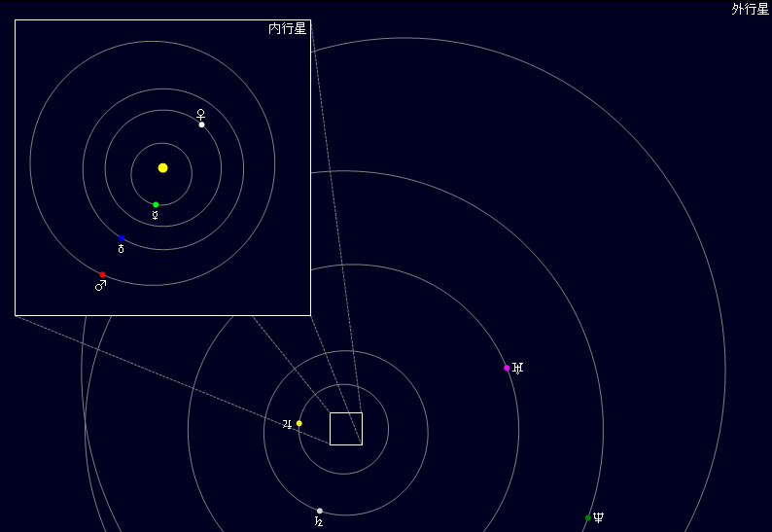The height and width of the screenshot is (532, 772).
Task: Click the yellow Sun in the inner planets inset
Action: click(163, 168)
